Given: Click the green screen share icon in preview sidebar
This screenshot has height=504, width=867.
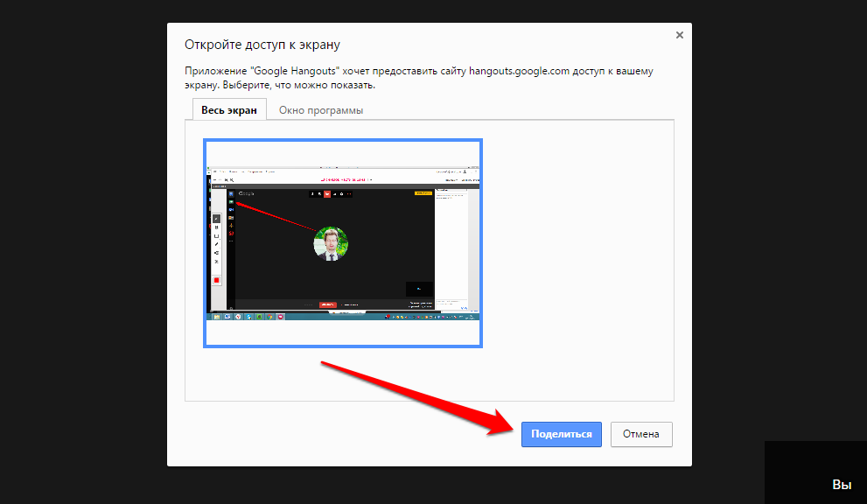Looking at the screenshot, I should pyautogui.click(x=231, y=202).
